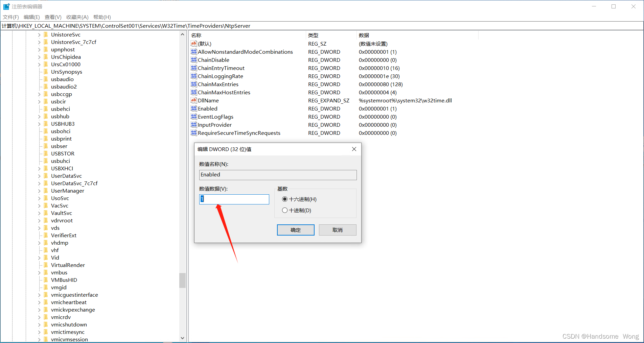The height and width of the screenshot is (343, 644).
Task: Click the folder icon of VerifierExt key
Action: click(46, 235)
